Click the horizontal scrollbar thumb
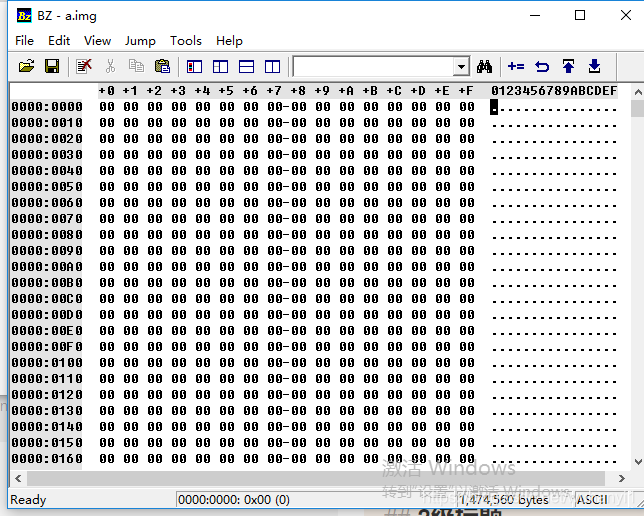Screen dimensions: 644x516 tap(316, 479)
